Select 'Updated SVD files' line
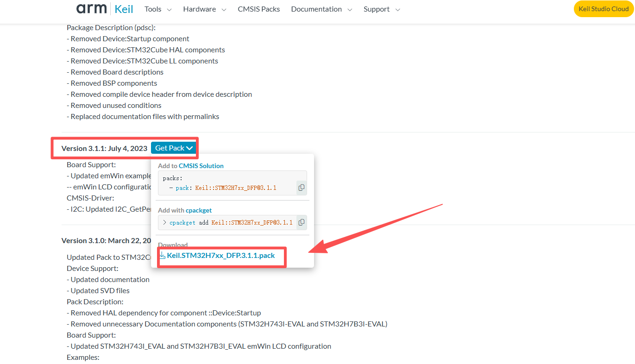The image size is (635, 364). click(x=98, y=291)
